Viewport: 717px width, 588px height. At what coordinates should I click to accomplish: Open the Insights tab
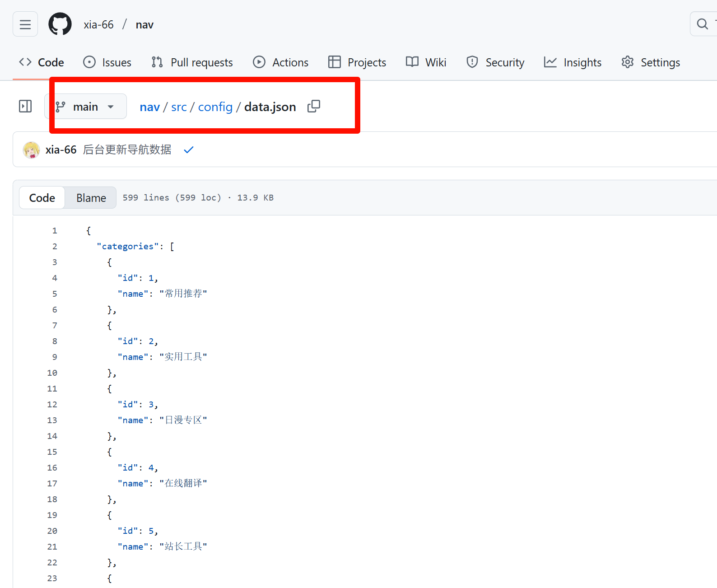coord(573,62)
